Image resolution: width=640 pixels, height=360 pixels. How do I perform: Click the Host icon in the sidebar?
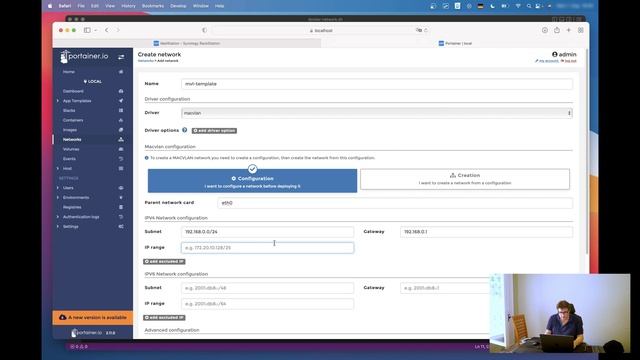(121, 169)
